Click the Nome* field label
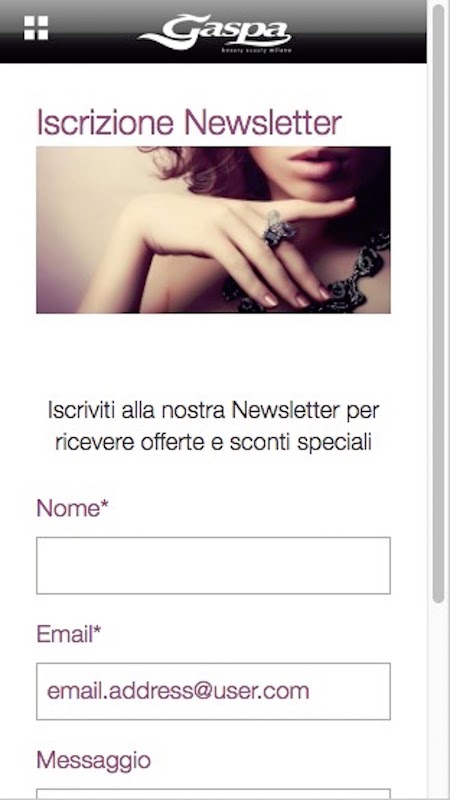The height and width of the screenshot is (800, 450). click(x=72, y=508)
